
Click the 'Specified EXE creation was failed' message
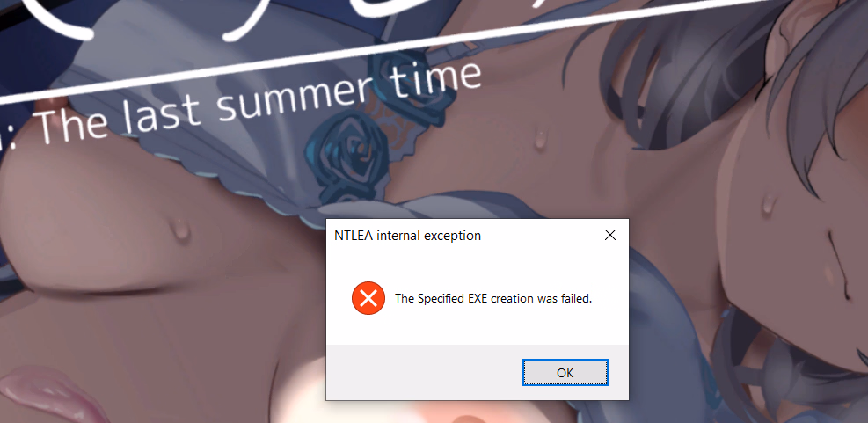493,299
